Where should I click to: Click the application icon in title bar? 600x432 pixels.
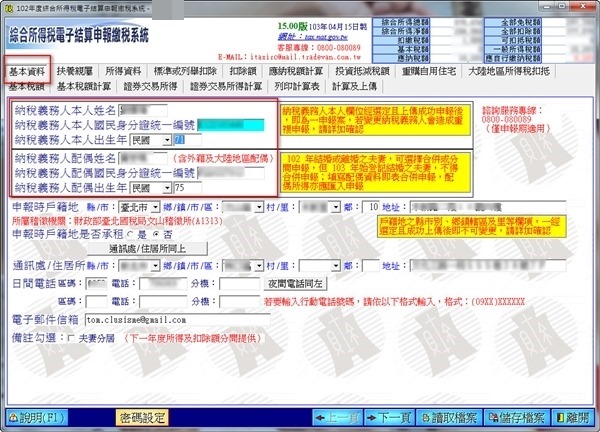pyautogui.click(x=10, y=8)
